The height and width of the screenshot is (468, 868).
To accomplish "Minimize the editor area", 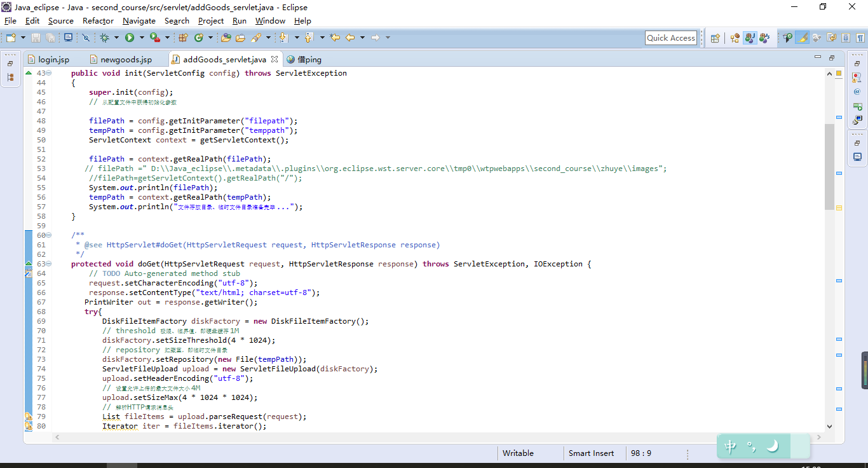I will click(818, 58).
